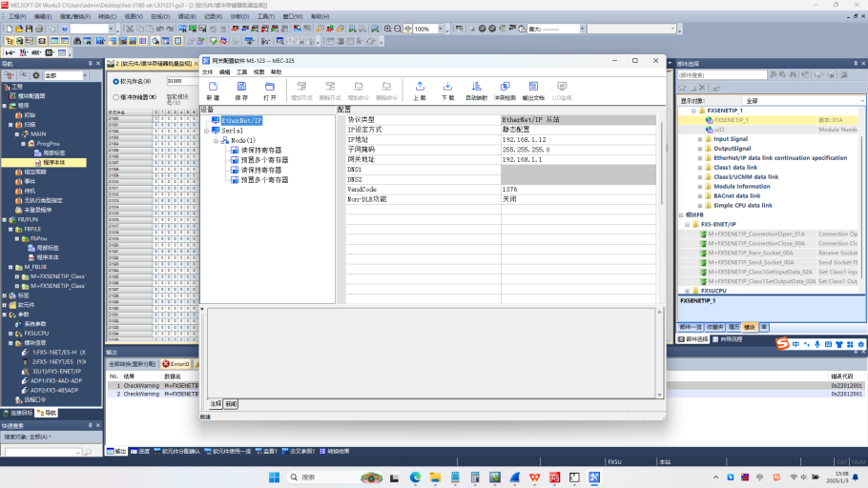
Task: Click the pin icon of parts selection panel
Action: (x=856, y=64)
